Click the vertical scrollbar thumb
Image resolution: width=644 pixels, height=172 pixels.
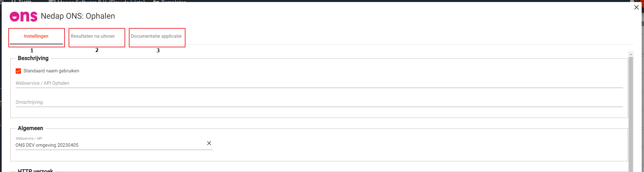pos(630,113)
